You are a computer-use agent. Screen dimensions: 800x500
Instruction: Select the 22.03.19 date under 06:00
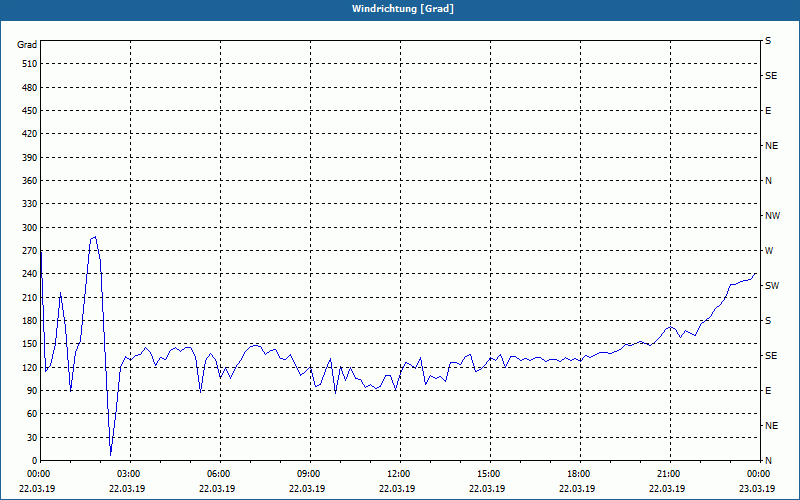tap(217, 488)
